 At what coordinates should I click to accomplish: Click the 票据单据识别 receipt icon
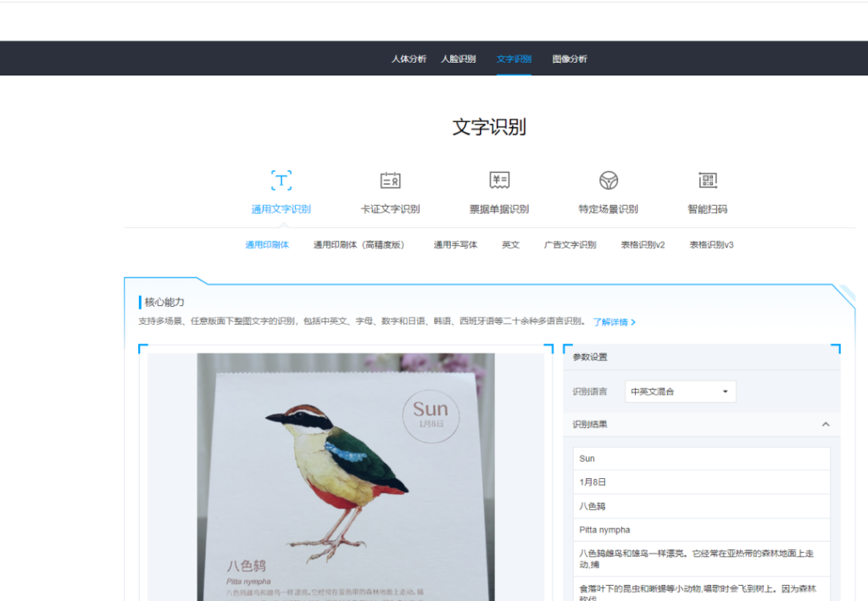coord(499,181)
